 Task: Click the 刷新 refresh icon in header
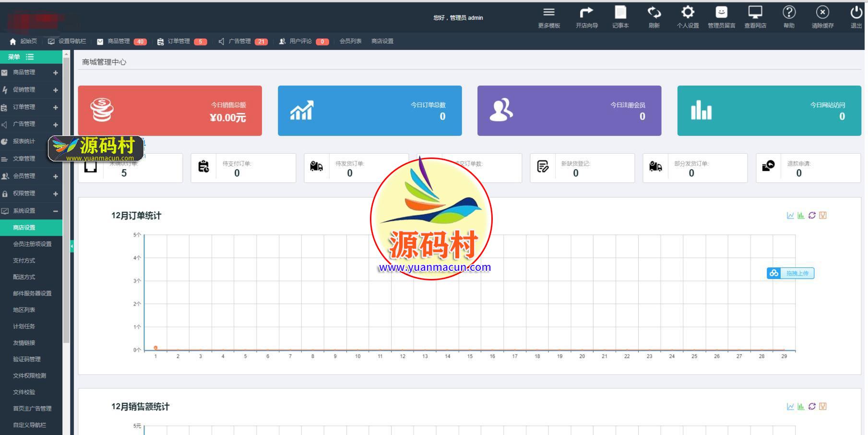click(x=654, y=13)
